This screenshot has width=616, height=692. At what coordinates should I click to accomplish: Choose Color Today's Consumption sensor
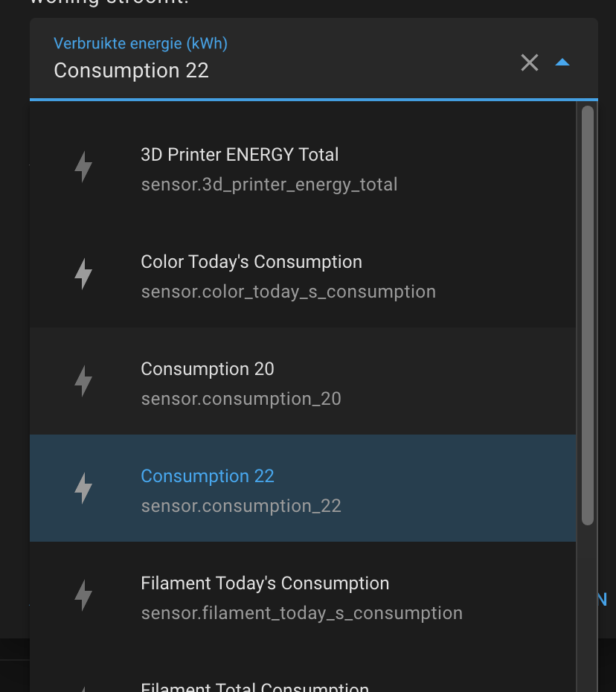click(x=251, y=262)
